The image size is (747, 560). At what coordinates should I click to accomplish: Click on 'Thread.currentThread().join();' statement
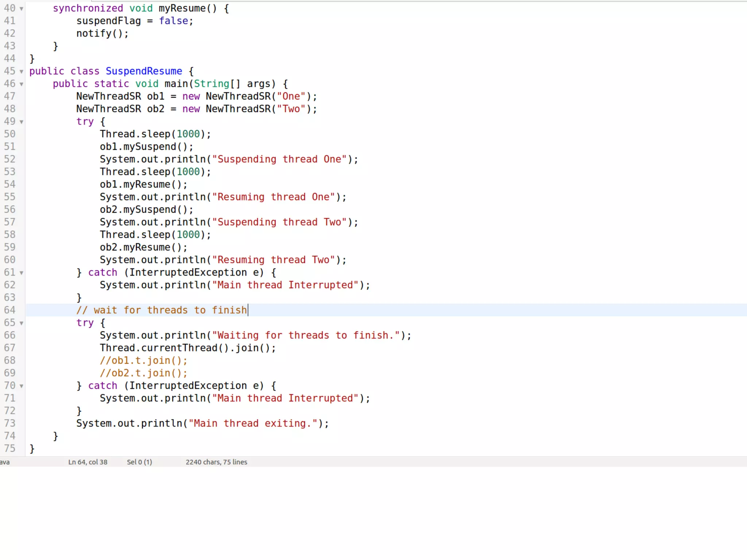coord(187,348)
